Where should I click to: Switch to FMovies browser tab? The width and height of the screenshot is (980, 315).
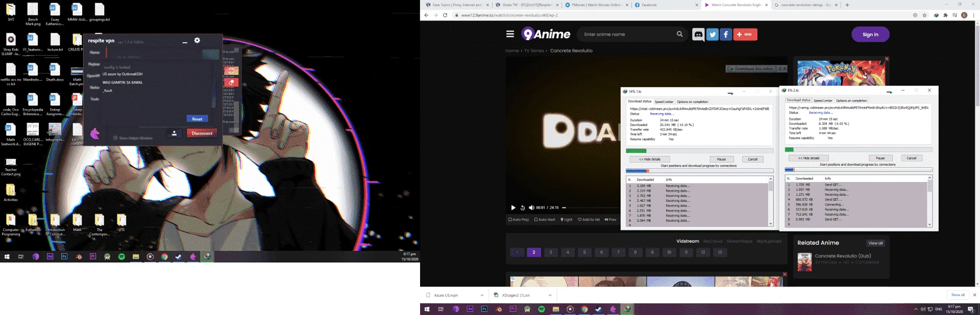[x=596, y=5]
